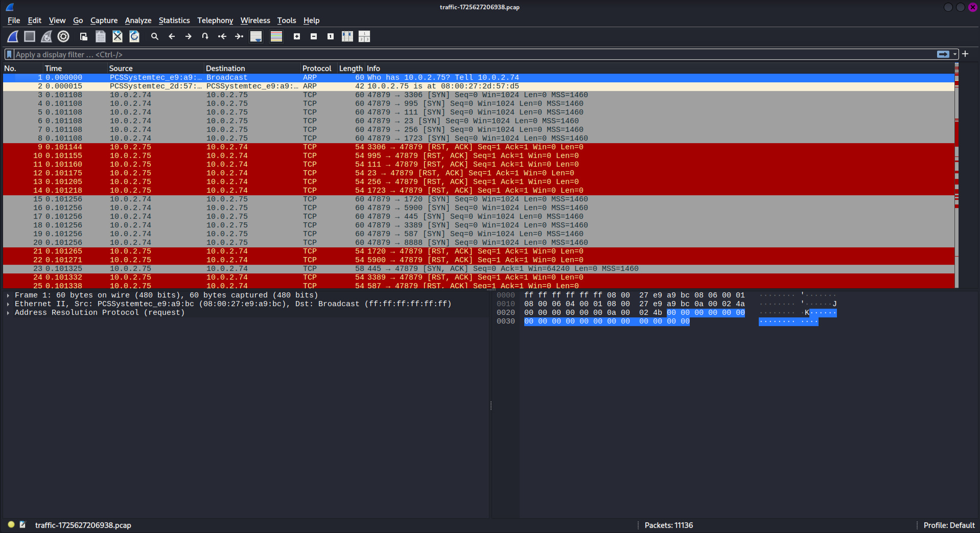Viewport: 980px width, 533px height.
Task: Click the start capture shark fin icon
Action: [13, 36]
